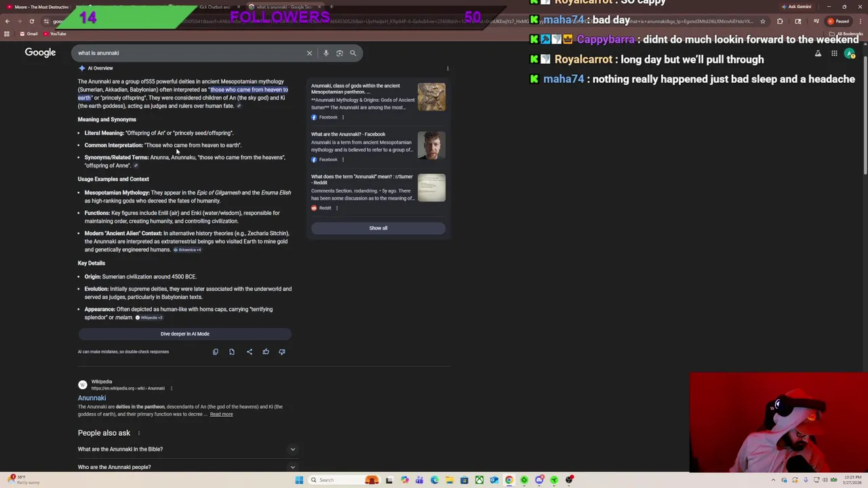This screenshot has width=868, height=488.
Task: Bookmark this page with the star
Action: click(763, 21)
